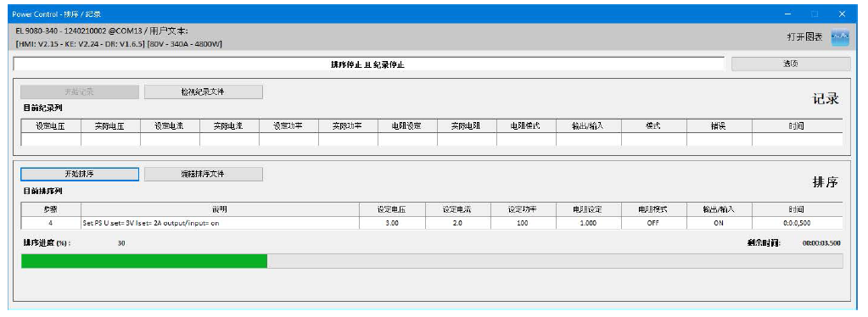Select the 实际电流 column header in log table
The width and height of the screenshot is (868, 317).
[x=229, y=126]
